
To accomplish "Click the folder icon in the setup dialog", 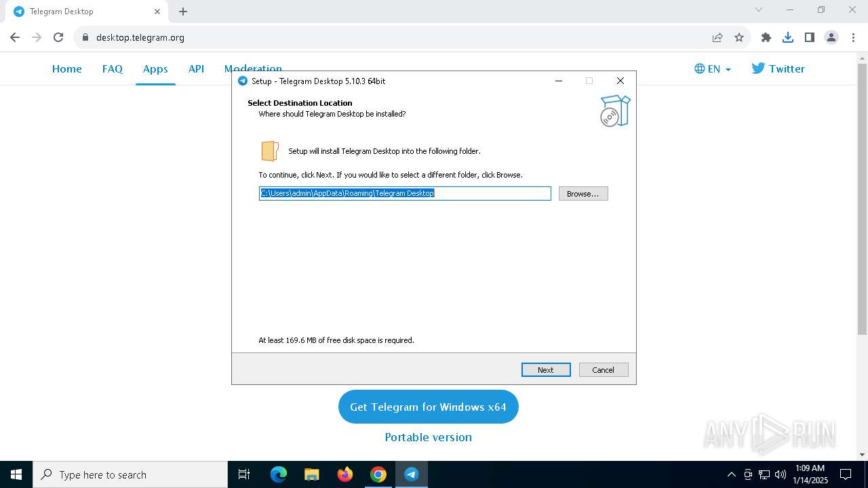I will (x=270, y=150).
